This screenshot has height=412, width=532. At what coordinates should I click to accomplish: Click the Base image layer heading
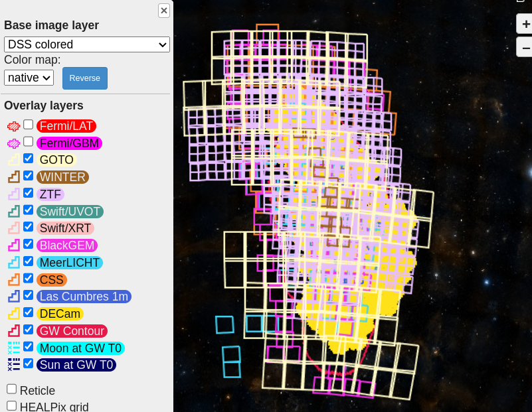tap(52, 25)
